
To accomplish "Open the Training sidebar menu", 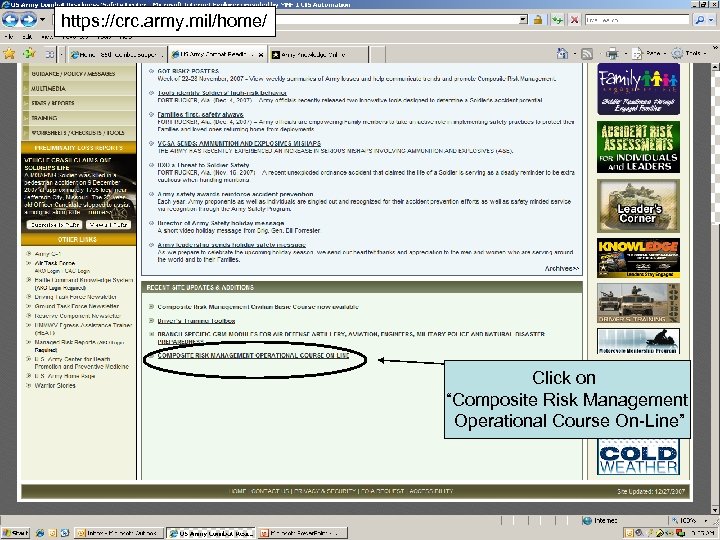I will point(79,118).
